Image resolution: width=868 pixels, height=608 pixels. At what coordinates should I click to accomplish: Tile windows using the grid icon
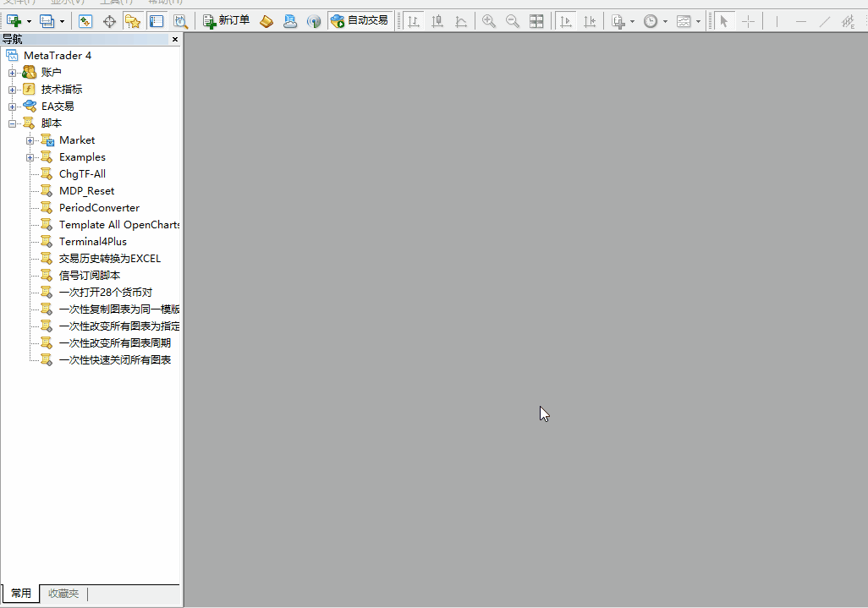click(536, 21)
